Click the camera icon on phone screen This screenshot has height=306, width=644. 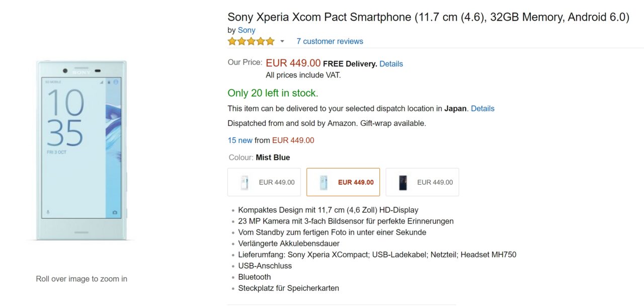115,212
